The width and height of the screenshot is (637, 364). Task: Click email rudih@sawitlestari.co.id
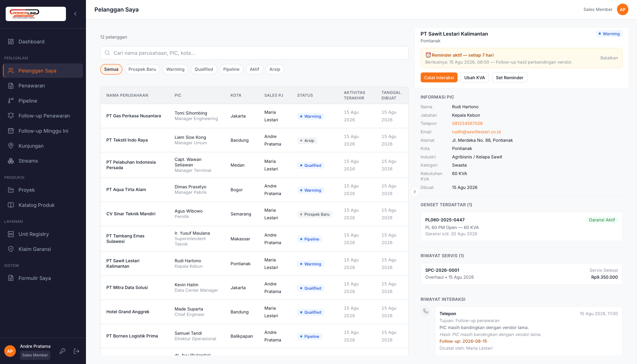[476, 132]
